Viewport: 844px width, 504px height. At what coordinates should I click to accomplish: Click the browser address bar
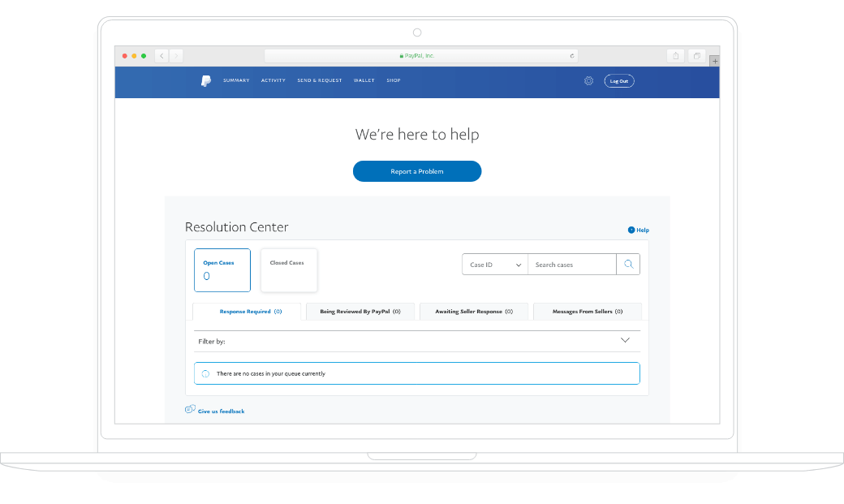tap(421, 55)
